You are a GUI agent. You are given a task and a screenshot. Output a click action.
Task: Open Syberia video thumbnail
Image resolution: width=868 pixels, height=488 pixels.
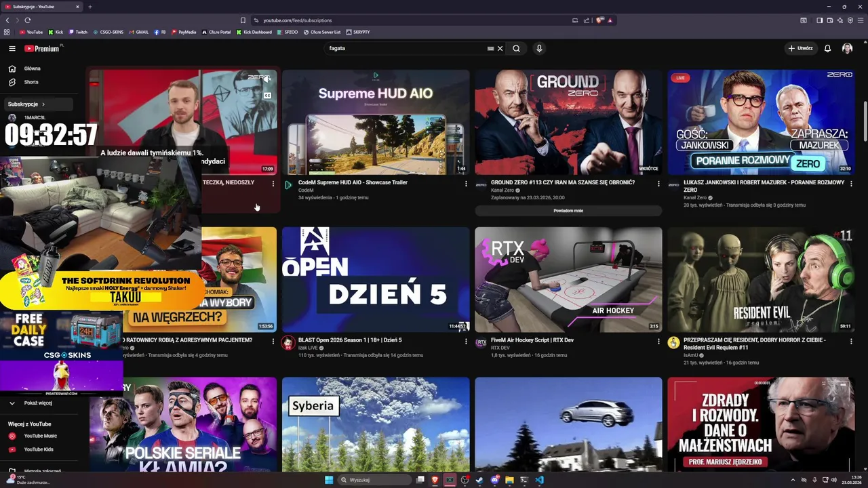pyautogui.click(x=376, y=424)
